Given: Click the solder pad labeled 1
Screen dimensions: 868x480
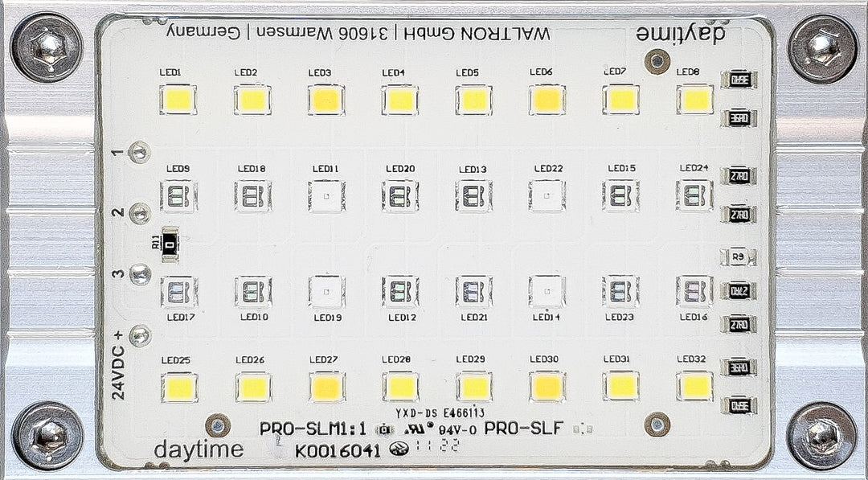Looking at the screenshot, I should 139,152.
